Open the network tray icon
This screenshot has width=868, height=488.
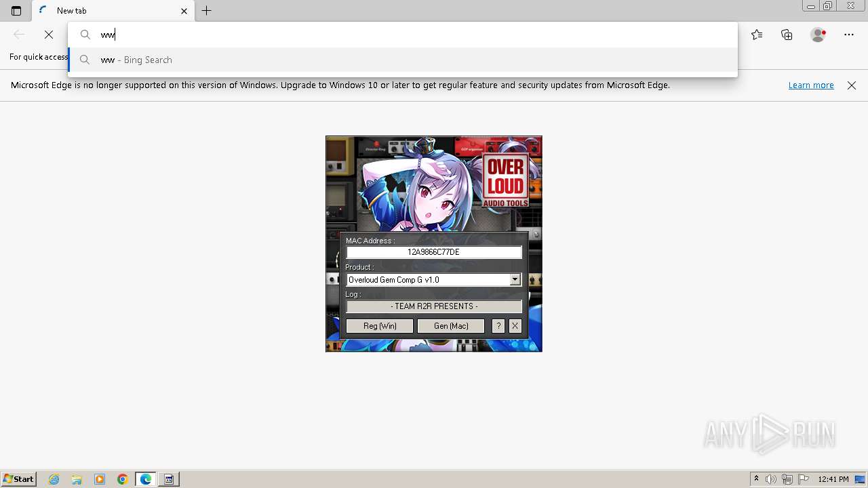787,479
